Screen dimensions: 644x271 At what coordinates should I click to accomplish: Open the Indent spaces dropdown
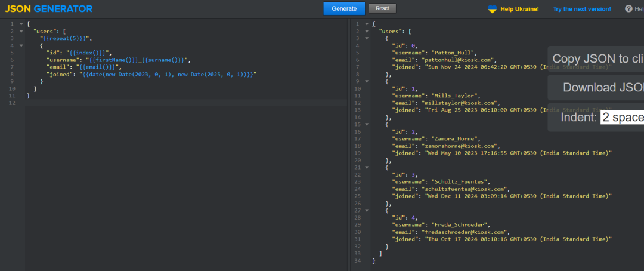622,117
